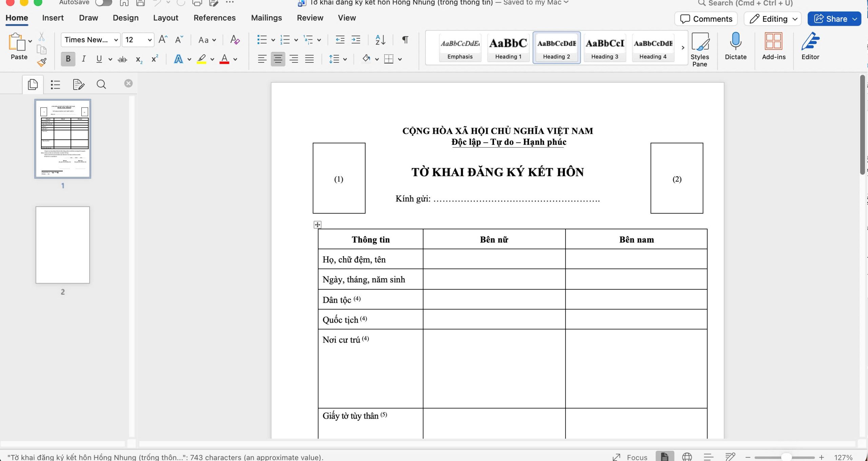Start Dictate with the microphone icon
The width and height of the screenshot is (868, 461).
[735, 46]
